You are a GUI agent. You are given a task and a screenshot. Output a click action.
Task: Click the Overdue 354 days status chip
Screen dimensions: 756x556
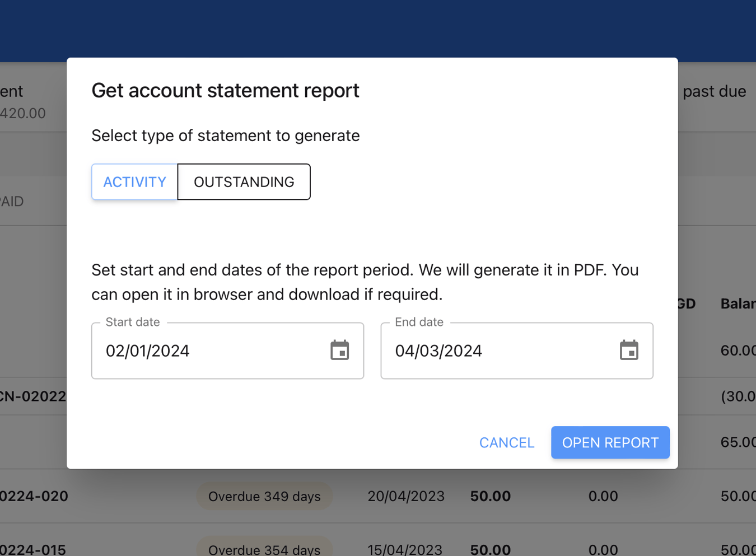click(264, 549)
